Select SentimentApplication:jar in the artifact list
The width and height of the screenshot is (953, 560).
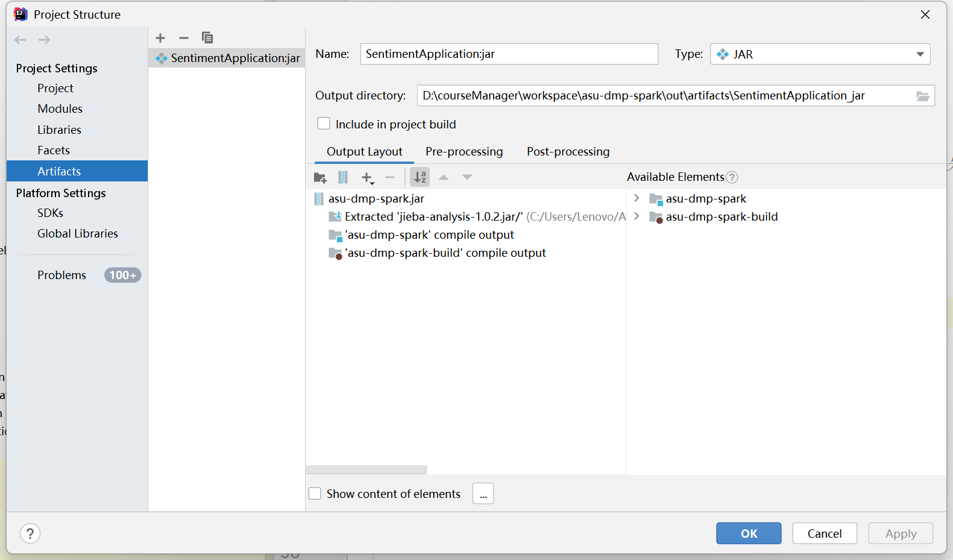coord(227,58)
